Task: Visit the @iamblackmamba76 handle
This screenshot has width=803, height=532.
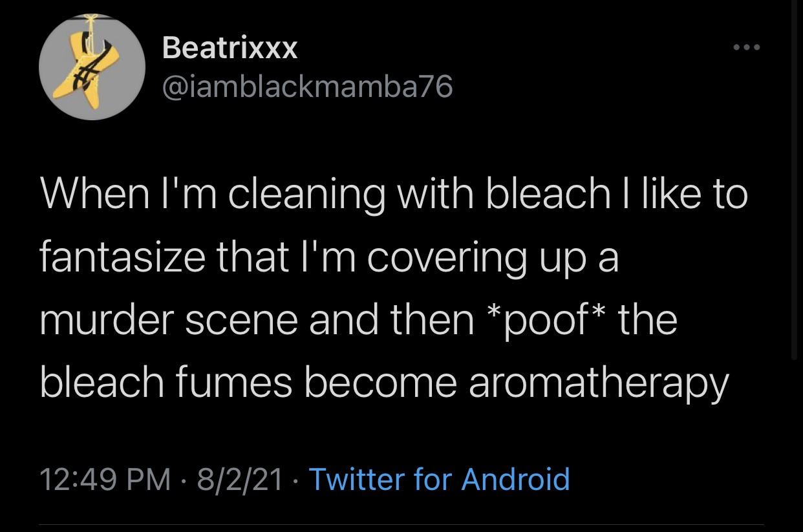Action: click(308, 86)
